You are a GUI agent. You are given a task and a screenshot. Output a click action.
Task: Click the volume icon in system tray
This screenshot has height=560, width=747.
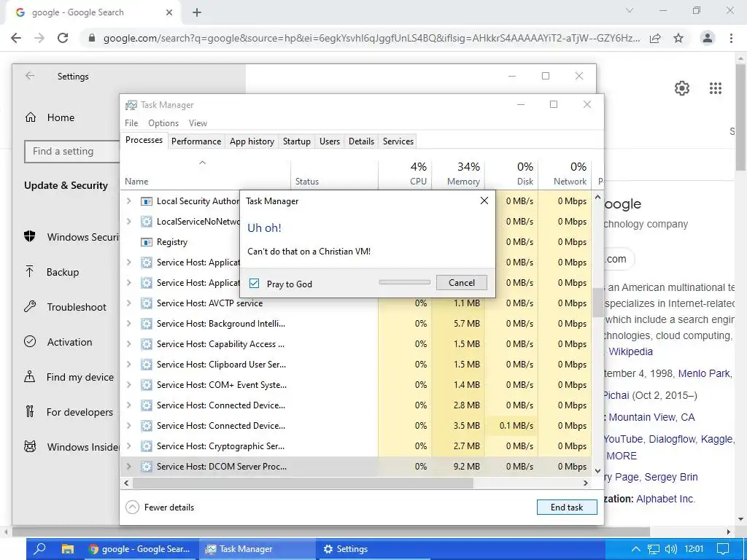tap(670, 549)
